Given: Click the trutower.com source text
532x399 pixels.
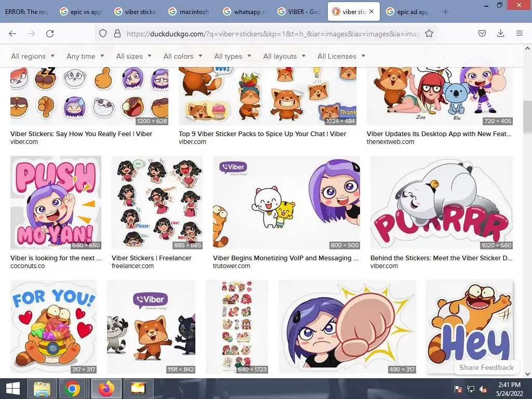Looking at the screenshot, I should click(x=231, y=266).
